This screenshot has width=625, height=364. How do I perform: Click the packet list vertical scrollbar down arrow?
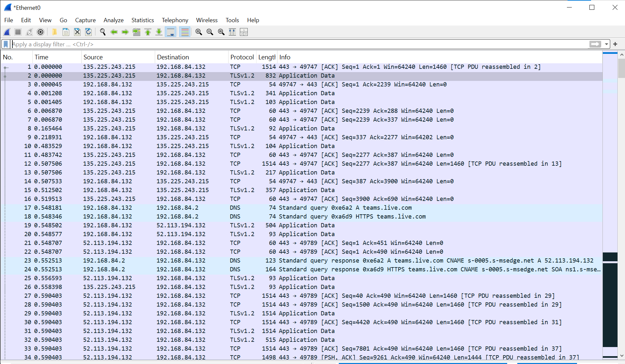tap(621, 356)
